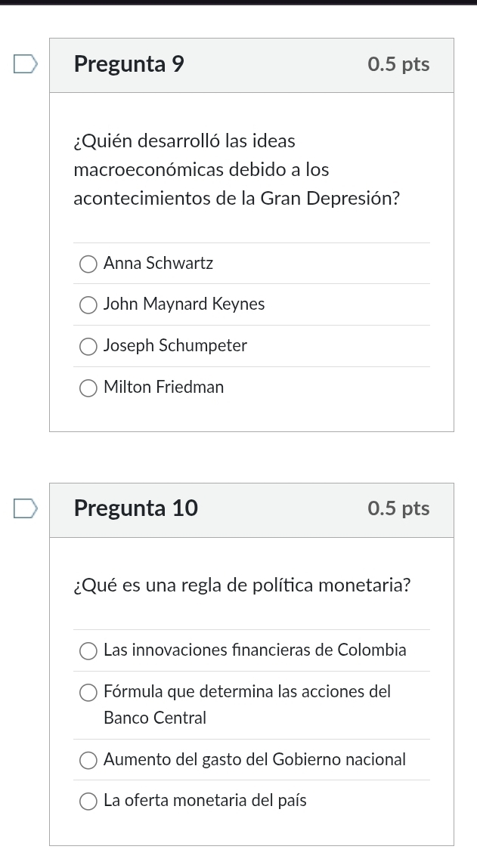Click the Gran Depresión question text
This screenshot has width=477, height=868.
(x=237, y=170)
